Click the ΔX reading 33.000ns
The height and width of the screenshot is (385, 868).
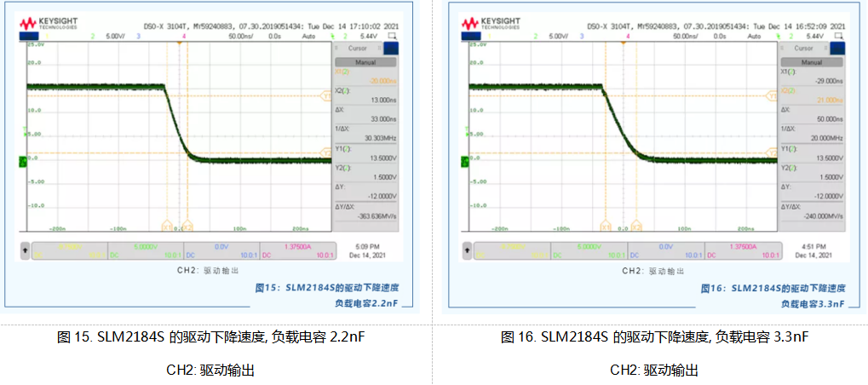384,118
